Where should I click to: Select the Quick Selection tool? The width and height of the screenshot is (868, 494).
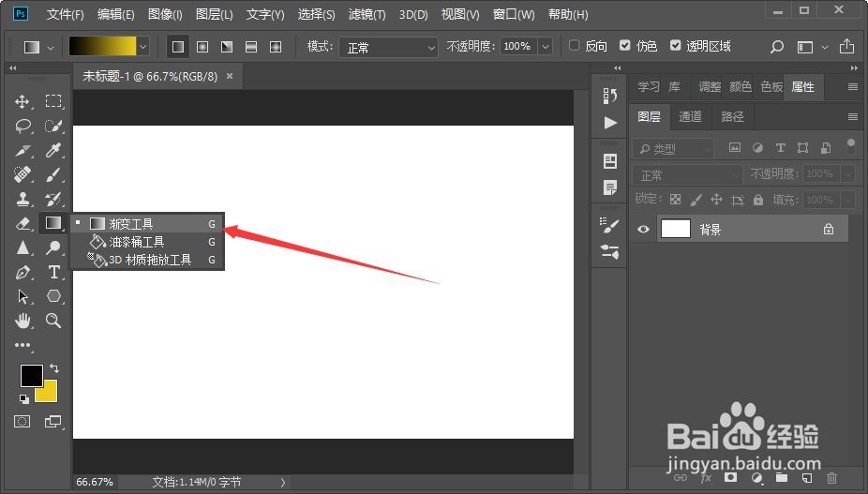pos(53,126)
